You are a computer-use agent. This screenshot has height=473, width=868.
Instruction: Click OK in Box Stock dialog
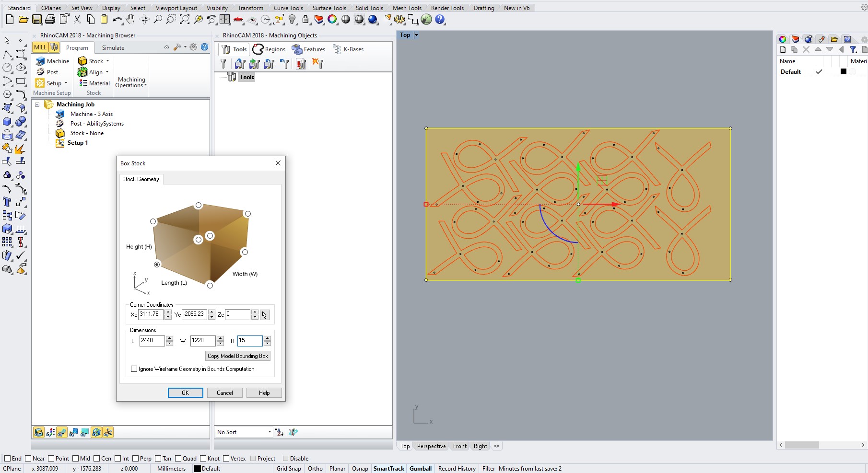[186, 393]
